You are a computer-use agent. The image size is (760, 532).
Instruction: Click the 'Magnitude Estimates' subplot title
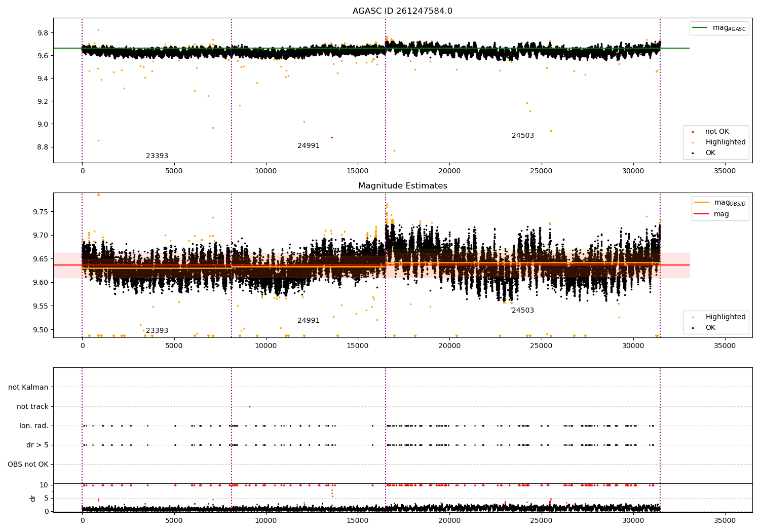coord(402,186)
